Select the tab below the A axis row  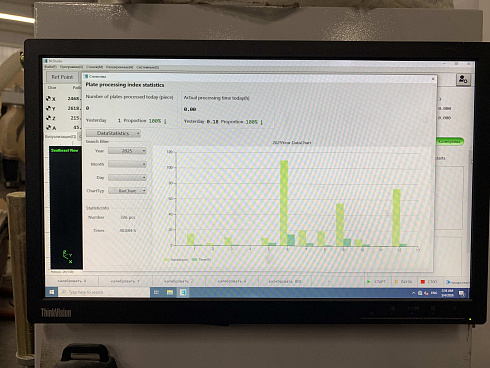(60, 136)
